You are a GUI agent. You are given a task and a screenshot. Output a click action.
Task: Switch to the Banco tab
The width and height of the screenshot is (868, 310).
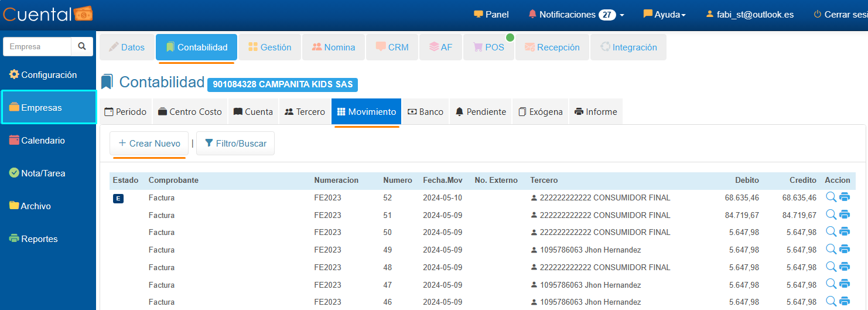425,111
